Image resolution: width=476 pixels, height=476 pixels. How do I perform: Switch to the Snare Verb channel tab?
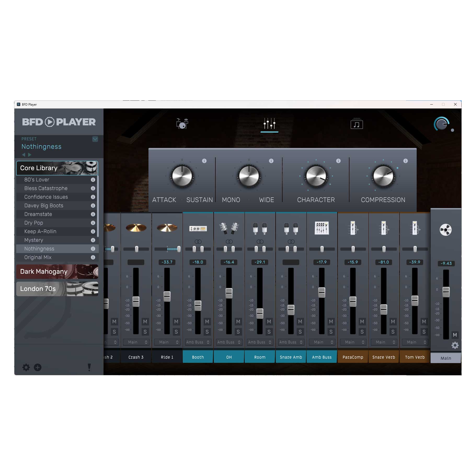tap(383, 357)
